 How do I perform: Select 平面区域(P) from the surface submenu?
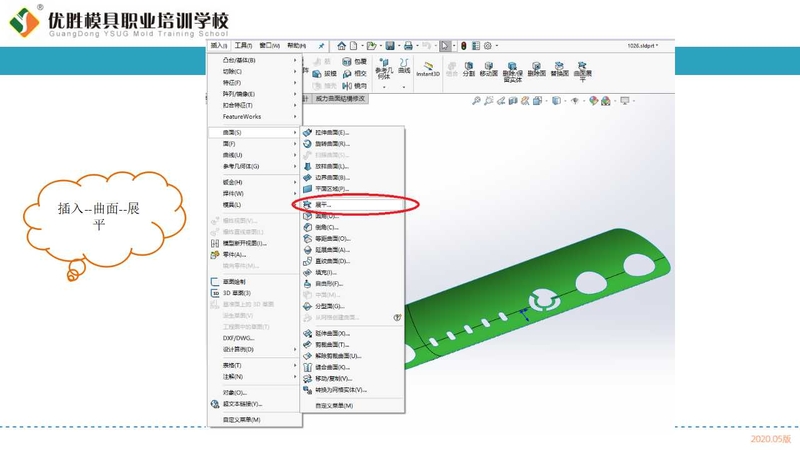pyautogui.click(x=353, y=189)
